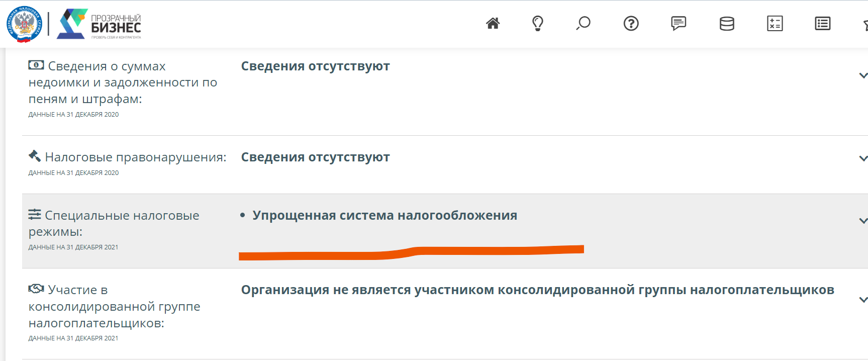Click the Организация не является участником text
Screen dimensions: 868x361
tap(537, 290)
